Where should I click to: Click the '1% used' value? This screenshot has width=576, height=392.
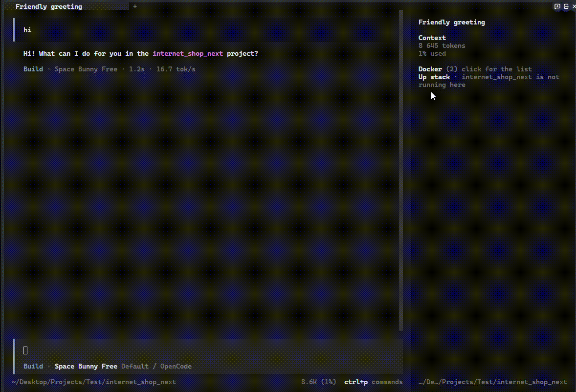pos(432,54)
